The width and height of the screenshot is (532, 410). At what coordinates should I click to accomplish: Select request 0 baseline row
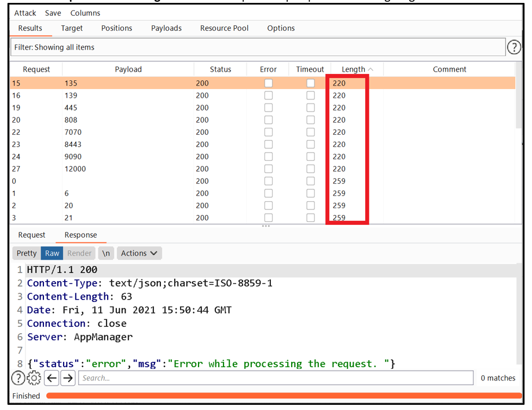pyautogui.click(x=263, y=181)
